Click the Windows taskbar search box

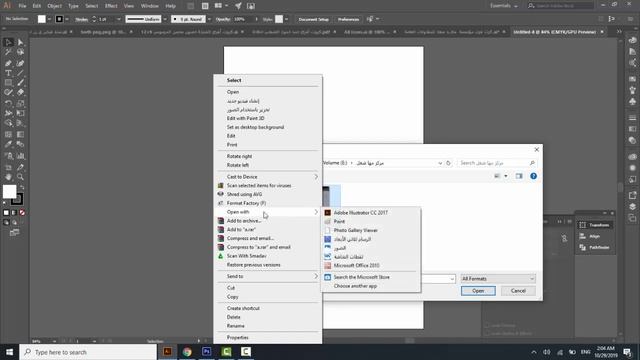(88, 352)
